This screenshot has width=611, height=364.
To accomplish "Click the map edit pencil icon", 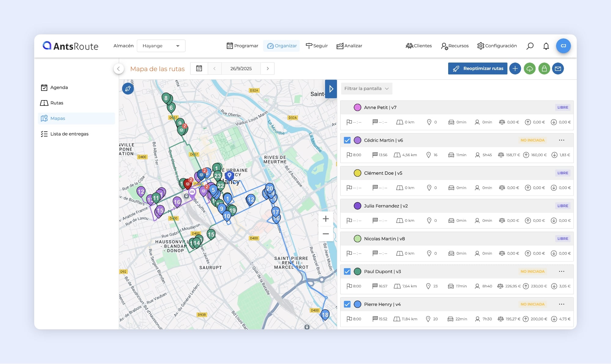I will [x=128, y=88].
